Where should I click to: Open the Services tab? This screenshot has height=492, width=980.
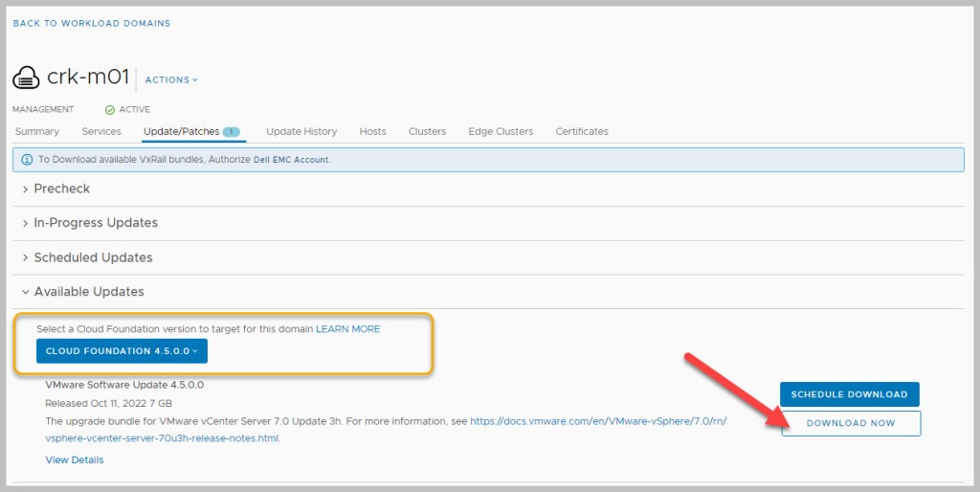click(x=101, y=131)
